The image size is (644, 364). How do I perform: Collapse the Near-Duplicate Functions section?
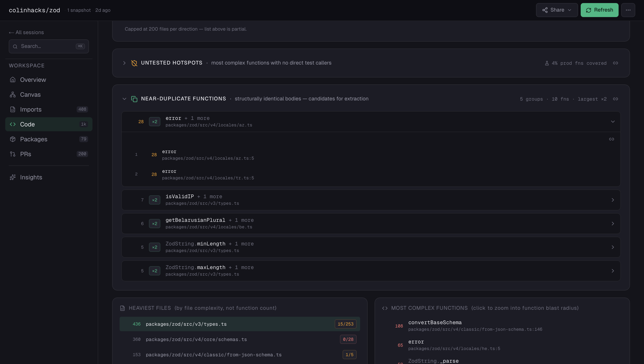click(x=124, y=99)
